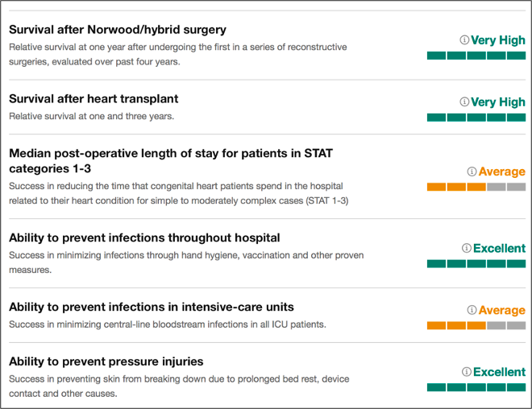Image resolution: width=532 pixels, height=409 pixels.
Task: Open Ability to prevent infections throughout hospital
Action: click(x=144, y=238)
